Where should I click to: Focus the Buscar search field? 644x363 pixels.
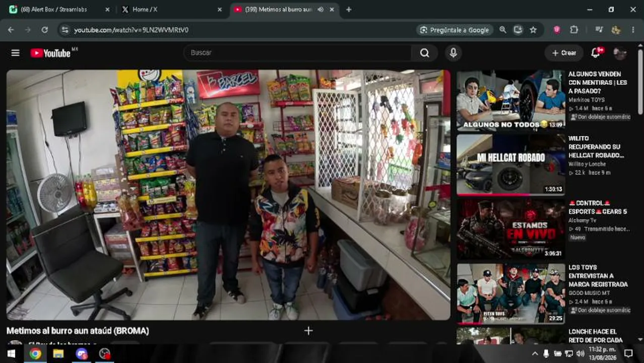pos(297,53)
